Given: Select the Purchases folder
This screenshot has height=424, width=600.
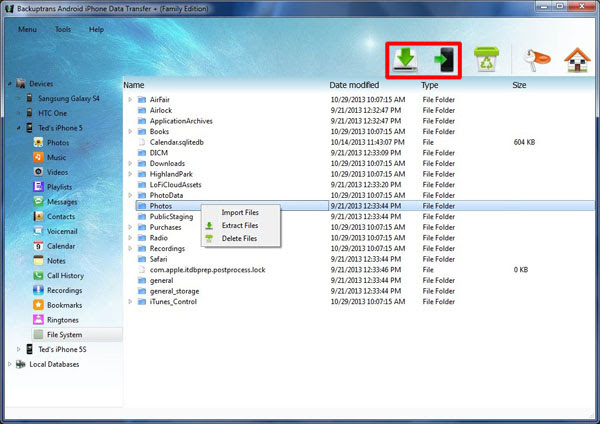Looking at the screenshot, I should click(165, 227).
